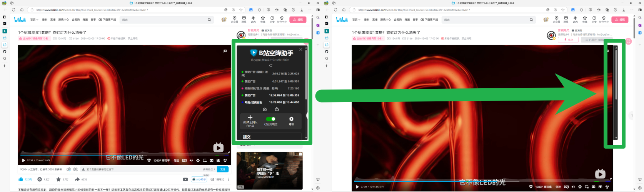Mute volume in the left window player

click(191, 161)
